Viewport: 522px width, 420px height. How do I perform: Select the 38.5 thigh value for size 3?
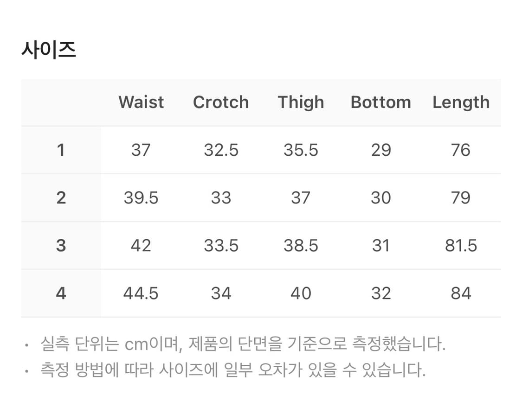coord(301,246)
